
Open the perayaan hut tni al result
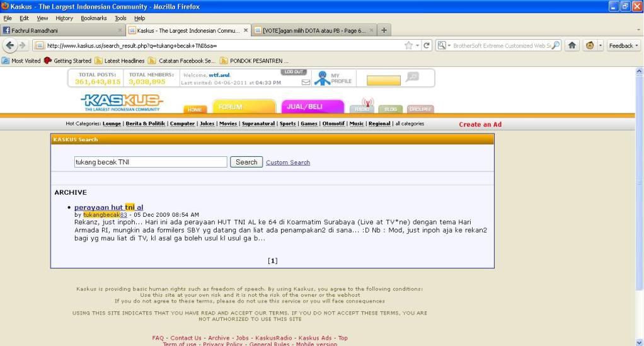pyautogui.click(x=109, y=207)
